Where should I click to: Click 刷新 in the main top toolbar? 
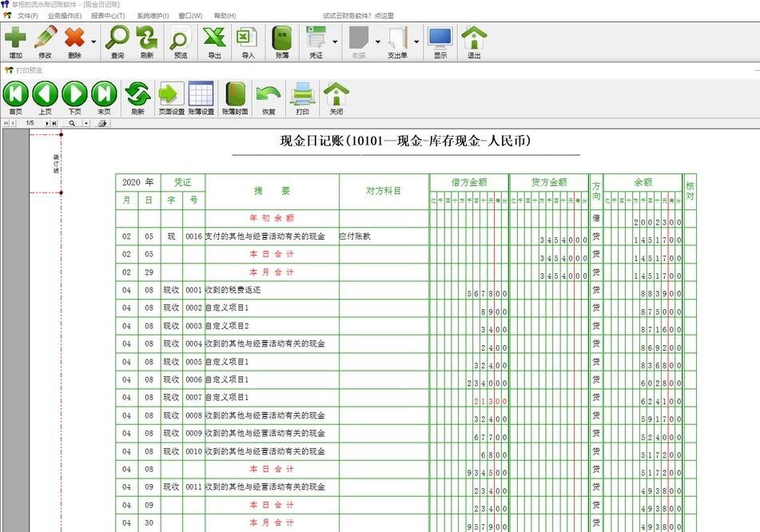coord(147,38)
